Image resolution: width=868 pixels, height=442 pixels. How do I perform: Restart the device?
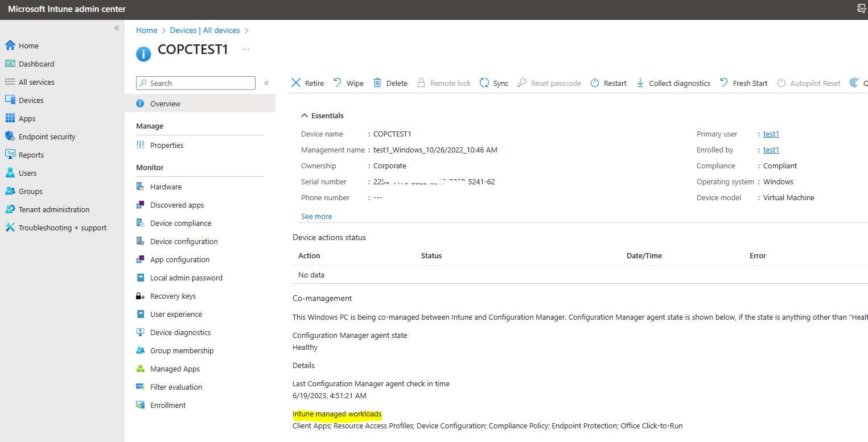(608, 82)
